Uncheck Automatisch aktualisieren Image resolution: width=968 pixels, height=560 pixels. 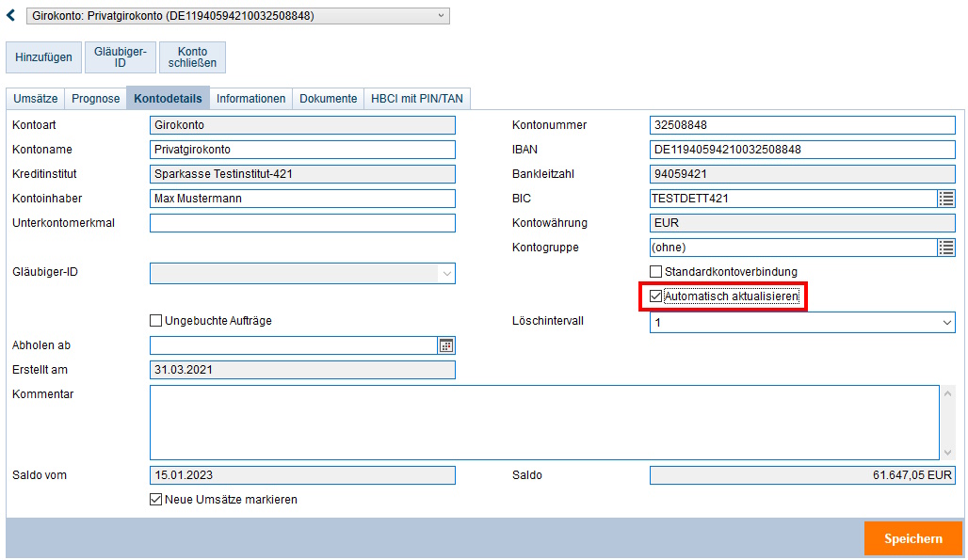tap(656, 296)
